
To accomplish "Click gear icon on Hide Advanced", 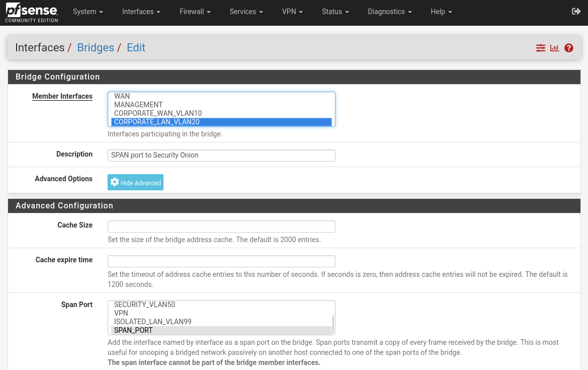I will (115, 182).
